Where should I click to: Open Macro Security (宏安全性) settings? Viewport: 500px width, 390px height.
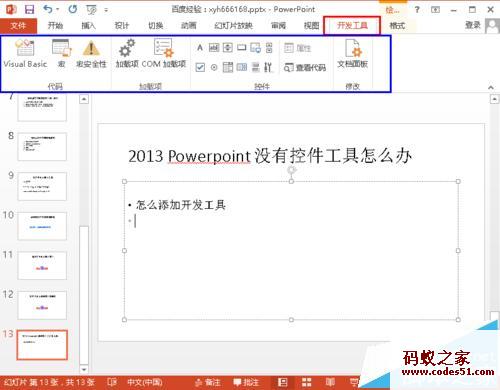click(91, 54)
